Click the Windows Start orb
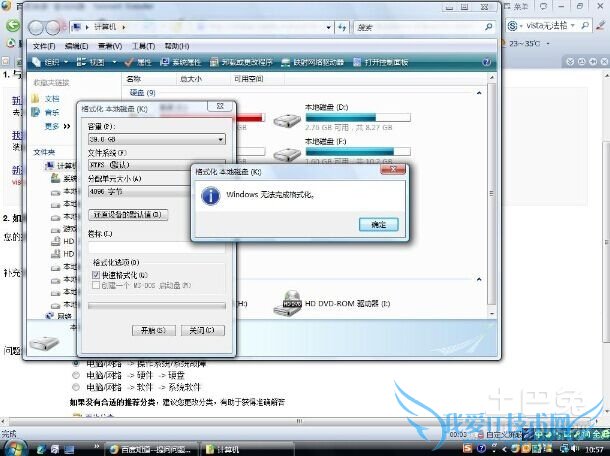The height and width of the screenshot is (456, 610). (x=15, y=448)
